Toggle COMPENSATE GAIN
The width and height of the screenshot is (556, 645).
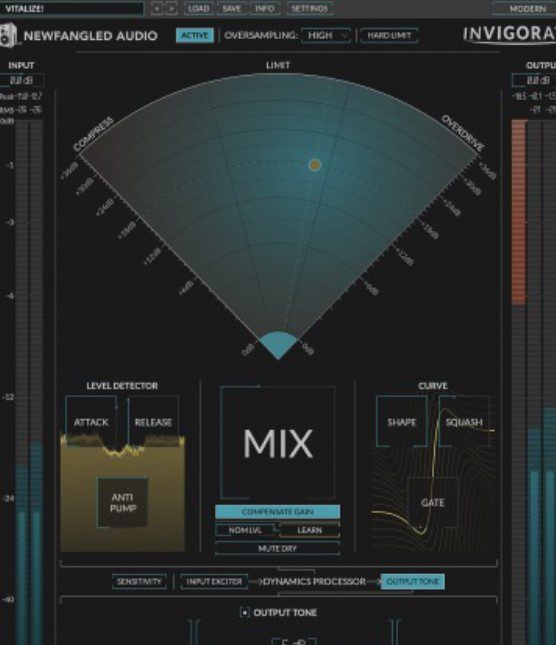[x=278, y=512]
